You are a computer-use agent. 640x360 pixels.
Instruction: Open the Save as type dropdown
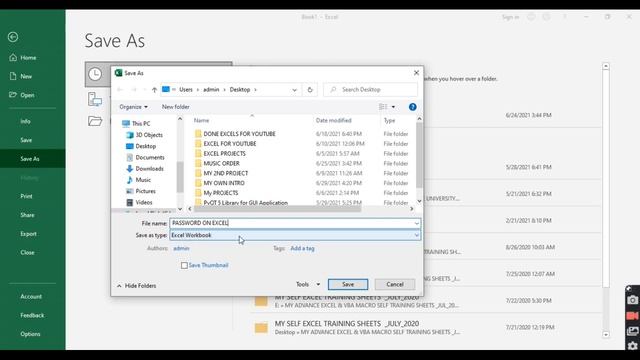pyautogui.click(x=295, y=236)
